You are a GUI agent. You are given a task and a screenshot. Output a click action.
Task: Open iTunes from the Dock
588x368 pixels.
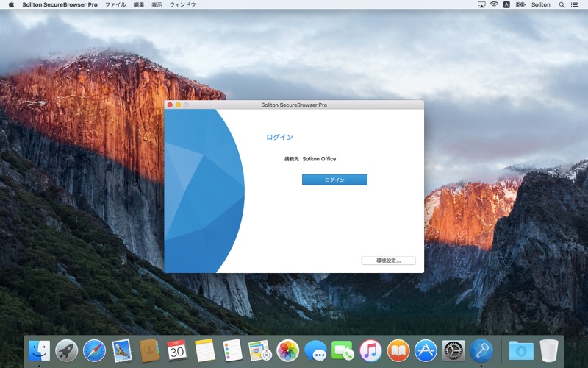pos(370,351)
